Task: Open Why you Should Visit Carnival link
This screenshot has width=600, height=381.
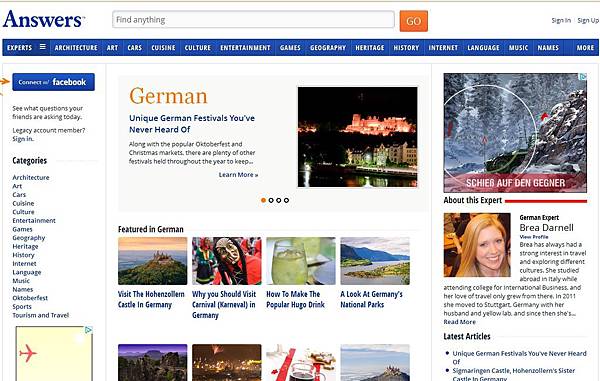Action: [224, 304]
